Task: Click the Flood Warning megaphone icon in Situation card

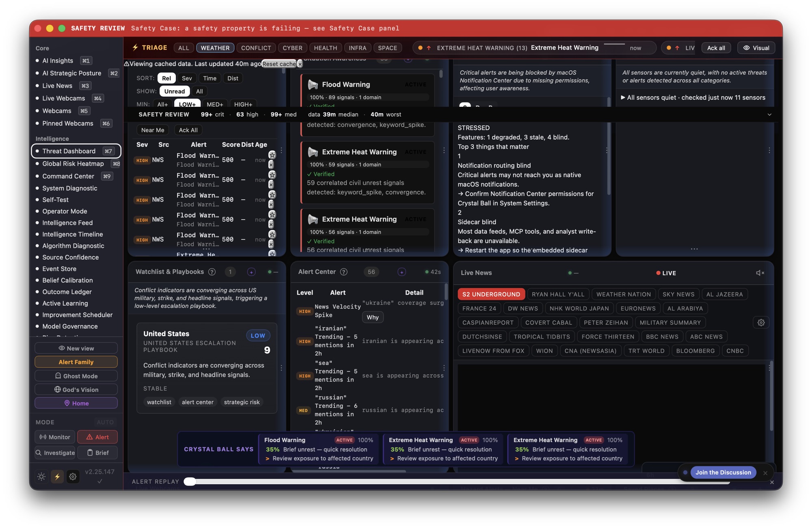Action: point(313,84)
